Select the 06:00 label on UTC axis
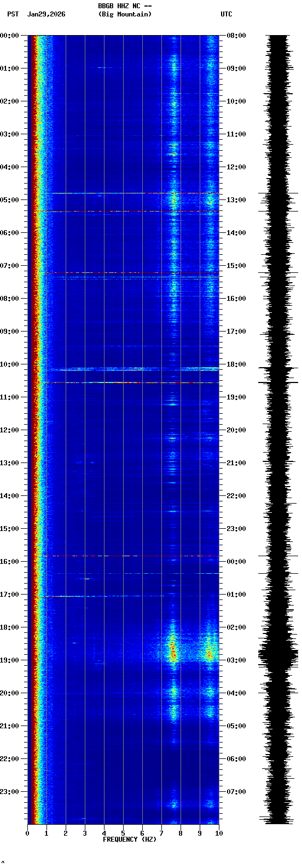Image resolution: width=302 pixels, height=868 pixels. [236, 759]
